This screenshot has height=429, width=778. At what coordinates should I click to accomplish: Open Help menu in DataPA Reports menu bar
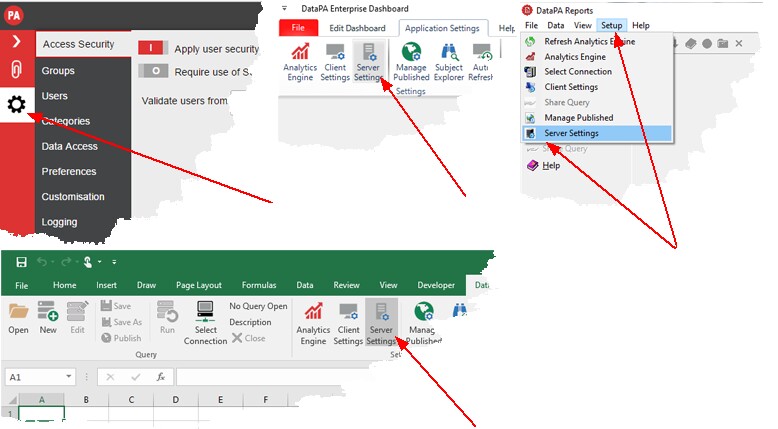[641, 25]
